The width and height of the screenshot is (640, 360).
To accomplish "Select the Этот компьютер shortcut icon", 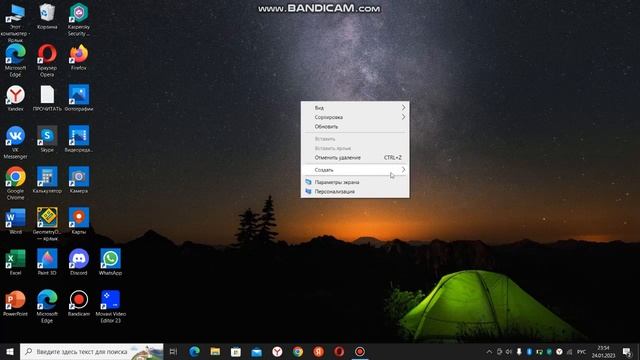I will tap(15, 22).
